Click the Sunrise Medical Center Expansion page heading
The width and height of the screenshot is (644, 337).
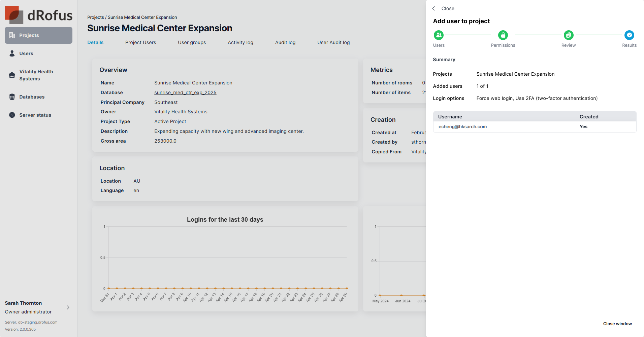point(160,28)
